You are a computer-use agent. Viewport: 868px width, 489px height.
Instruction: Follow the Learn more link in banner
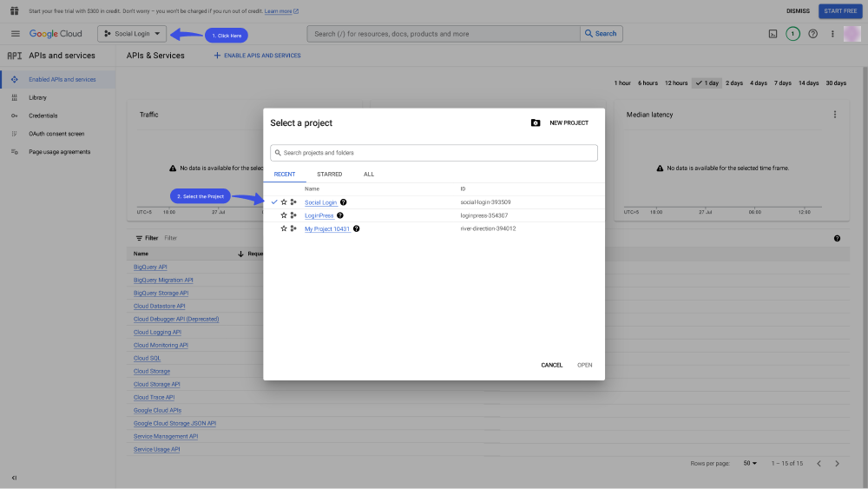[281, 11]
